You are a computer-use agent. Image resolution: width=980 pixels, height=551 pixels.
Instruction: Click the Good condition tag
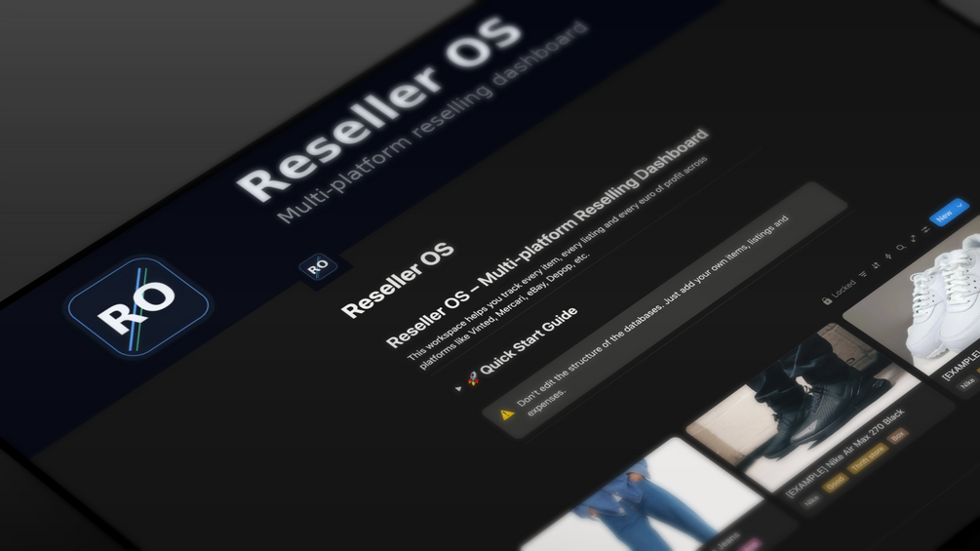pos(835,483)
